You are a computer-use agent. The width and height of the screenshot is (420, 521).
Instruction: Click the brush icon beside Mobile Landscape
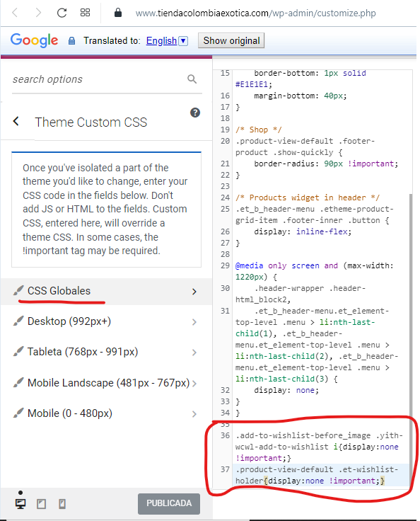(x=18, y=382)
